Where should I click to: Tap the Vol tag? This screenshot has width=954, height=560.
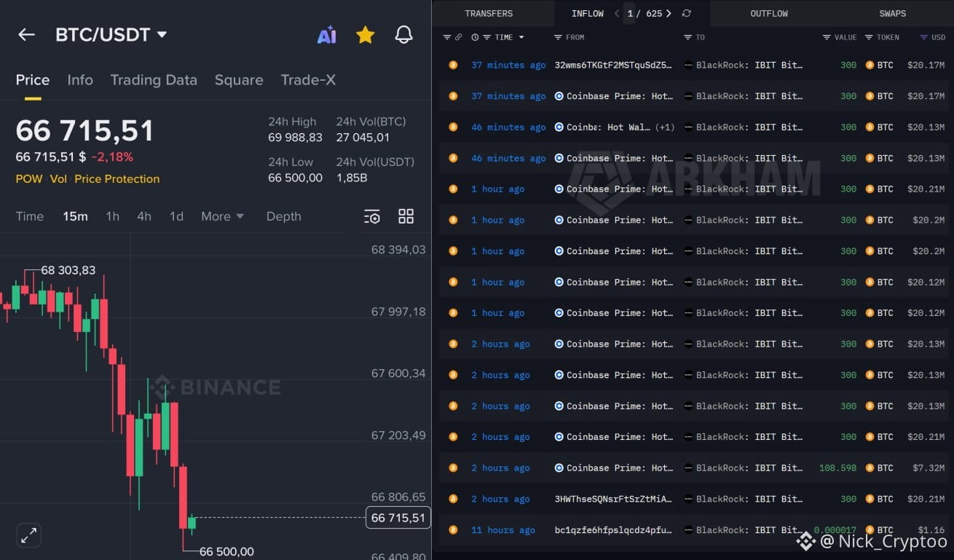coord(58,179)
